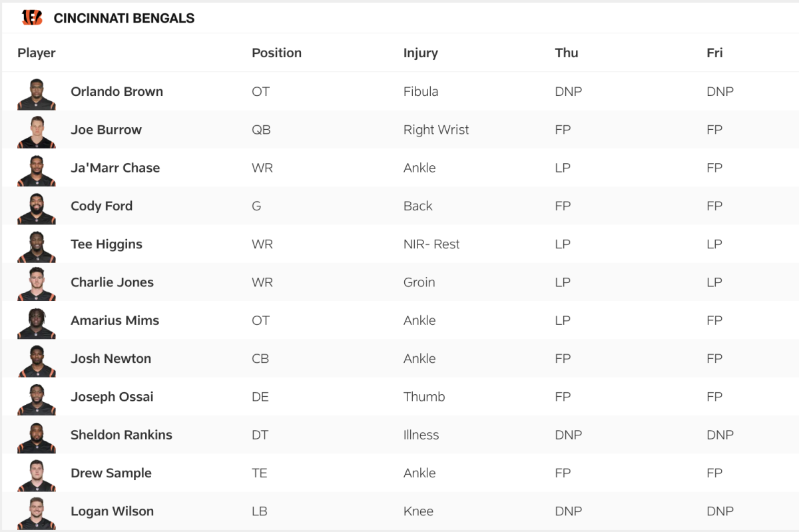Screen dimensions: 799x532
Task: Click the Thu column header
Action: pyautogui.click(x=567, y=53)
